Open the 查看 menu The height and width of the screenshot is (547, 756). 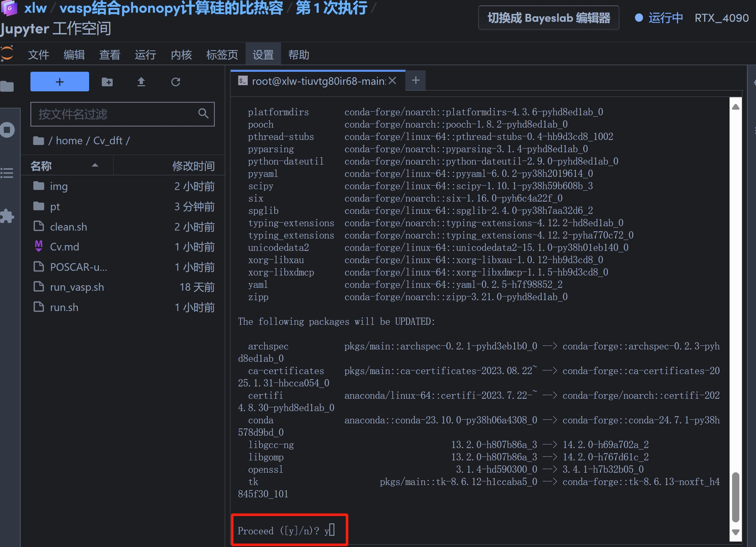(110, 55)
